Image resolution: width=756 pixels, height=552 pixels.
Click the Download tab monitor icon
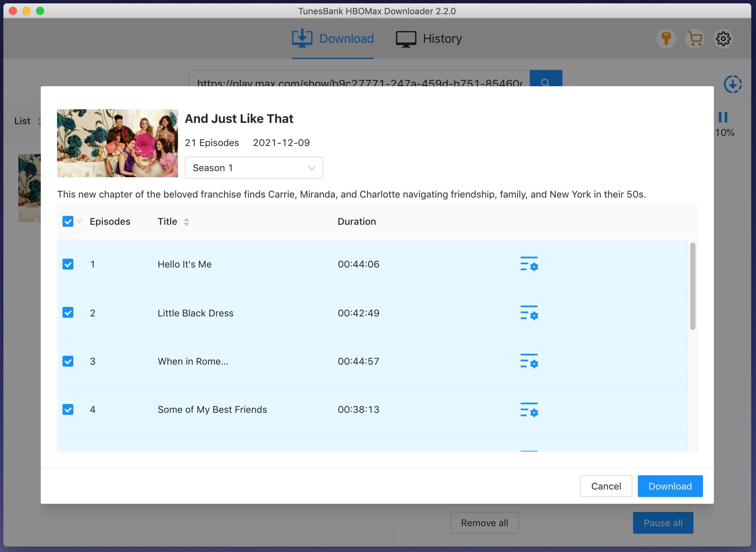302,38
